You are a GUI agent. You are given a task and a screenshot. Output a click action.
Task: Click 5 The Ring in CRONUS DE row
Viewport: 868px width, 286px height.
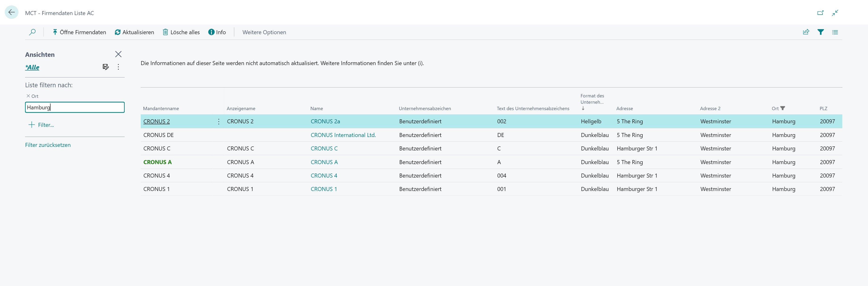[x=630, y=135]
